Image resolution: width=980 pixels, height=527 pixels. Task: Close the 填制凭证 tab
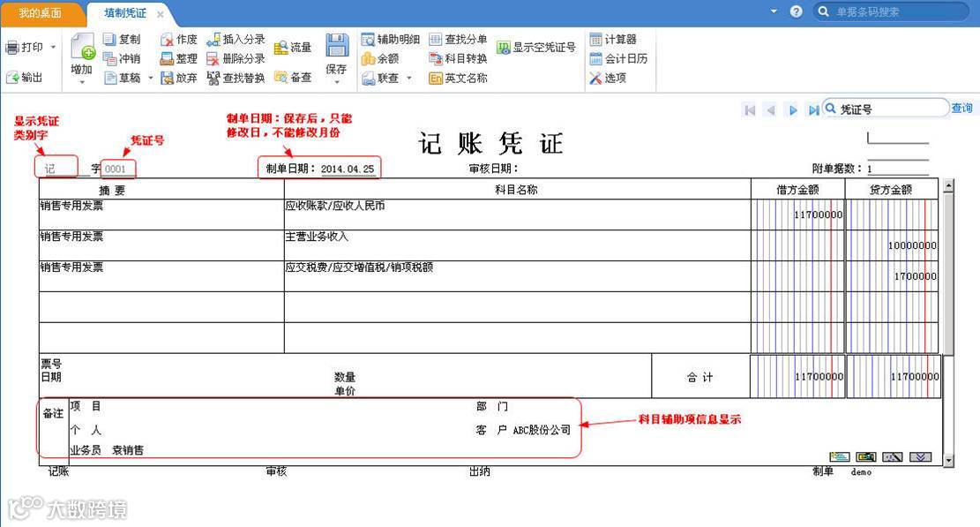[x=161, y=14]
